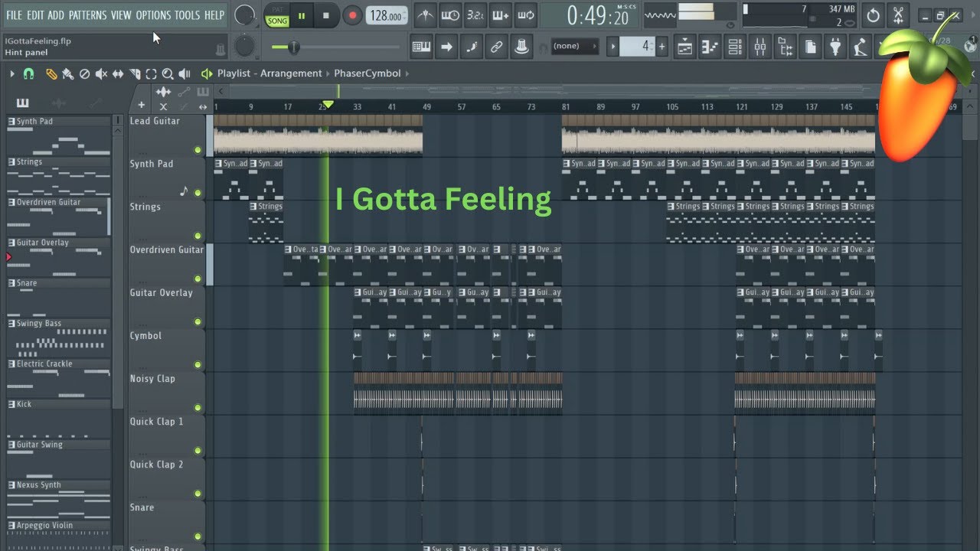Mute the Quick Clap 1 track LED
Viewport: 980px width, 551px height.
tap(198, 450)
